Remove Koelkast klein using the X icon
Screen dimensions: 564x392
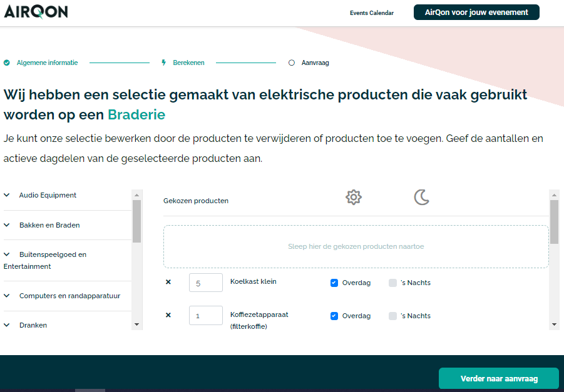[168, 282]
